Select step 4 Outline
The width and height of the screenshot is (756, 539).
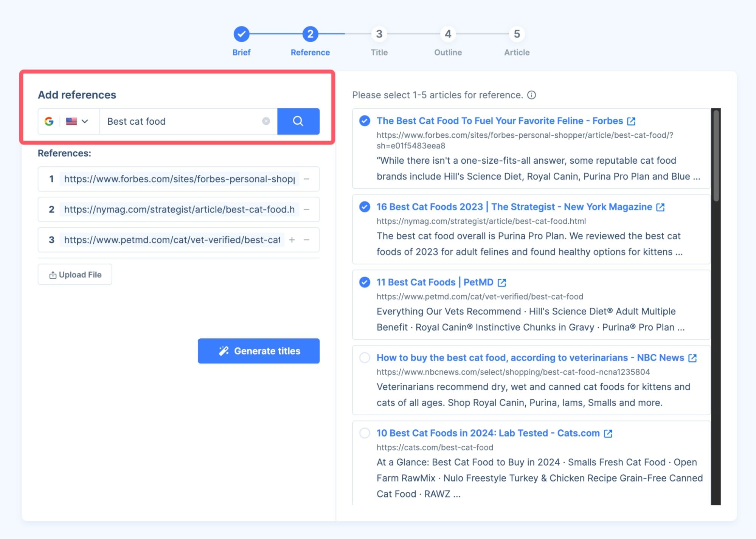click(x=448, y=41)
